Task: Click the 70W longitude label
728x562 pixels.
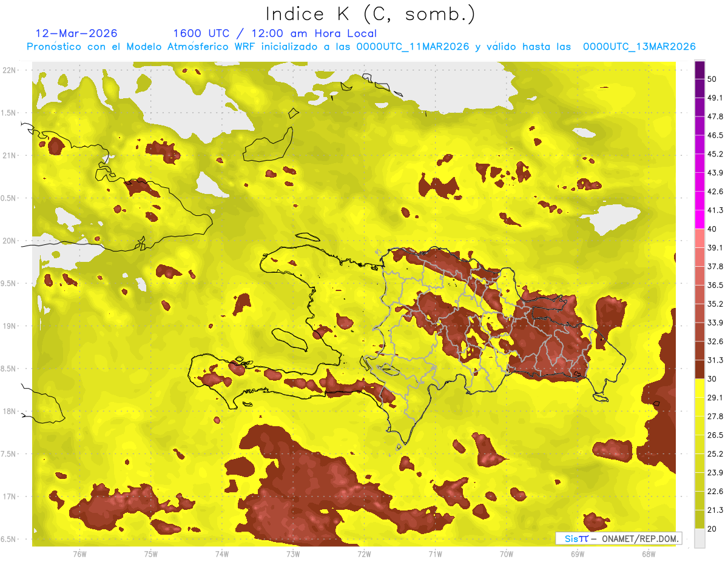Action: pyautogui.click(x=507, y=554)
